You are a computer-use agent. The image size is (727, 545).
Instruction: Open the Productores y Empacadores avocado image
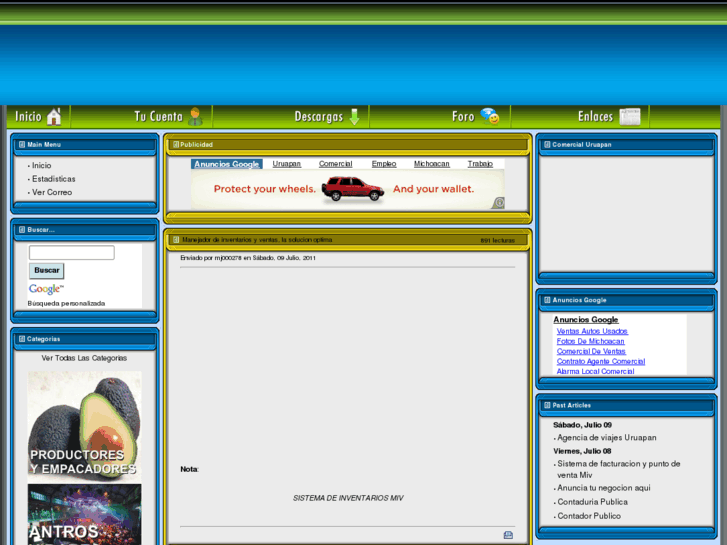(x=84, y=426)
